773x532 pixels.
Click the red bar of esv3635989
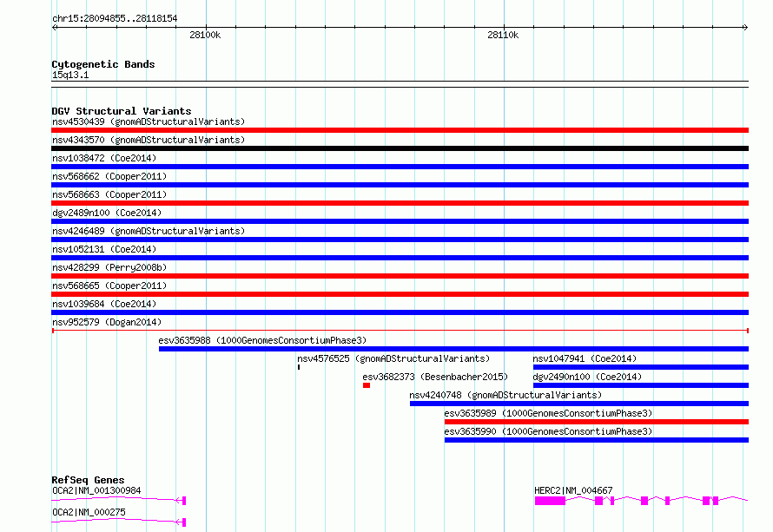(597, 422)
